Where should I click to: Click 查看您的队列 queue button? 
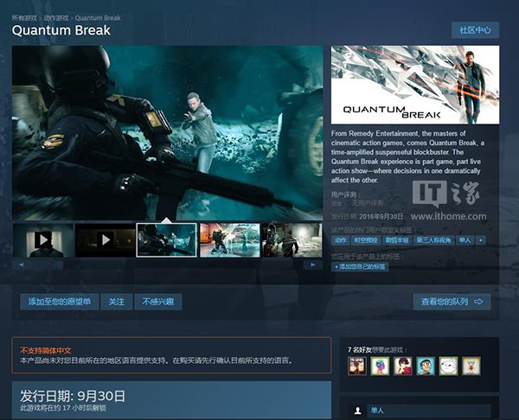452,302
